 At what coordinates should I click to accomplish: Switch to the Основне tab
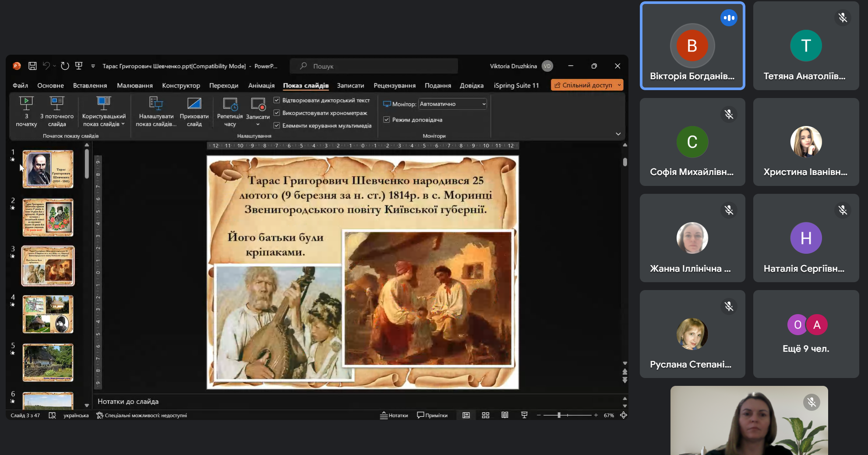(x=51, y=85)
